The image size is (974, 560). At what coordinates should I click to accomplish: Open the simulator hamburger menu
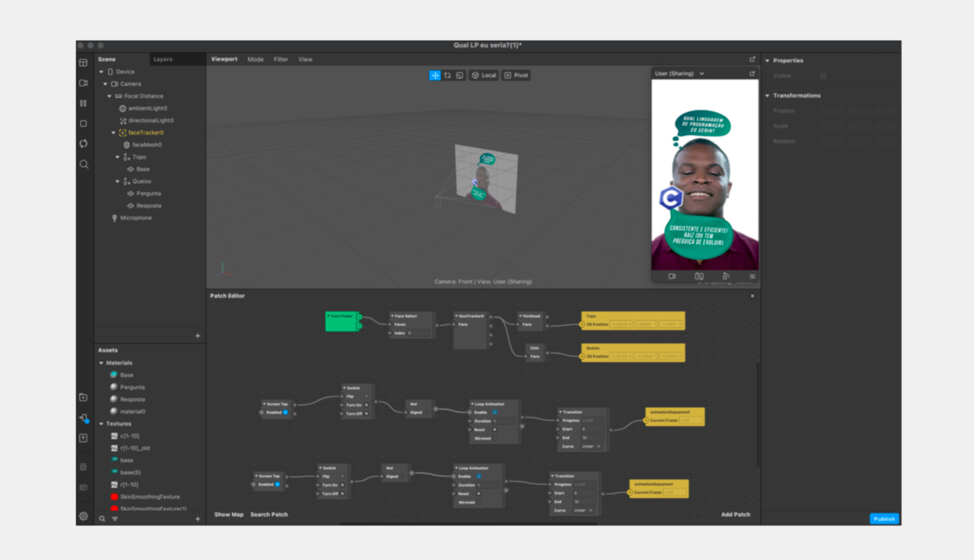(752, 276)
